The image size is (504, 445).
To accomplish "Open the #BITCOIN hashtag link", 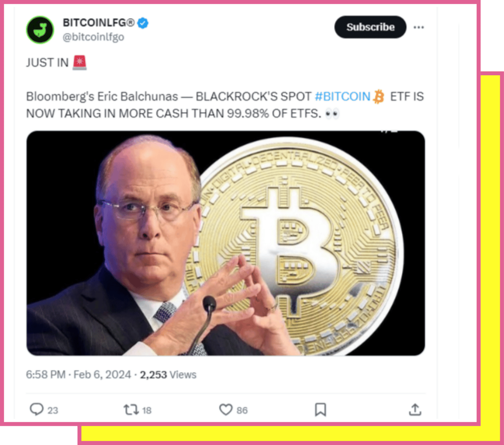I will (x=342, y=96).
